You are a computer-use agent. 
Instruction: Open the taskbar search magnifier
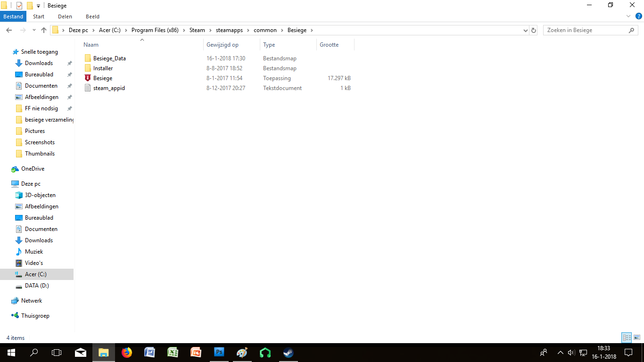coord(34,353)
